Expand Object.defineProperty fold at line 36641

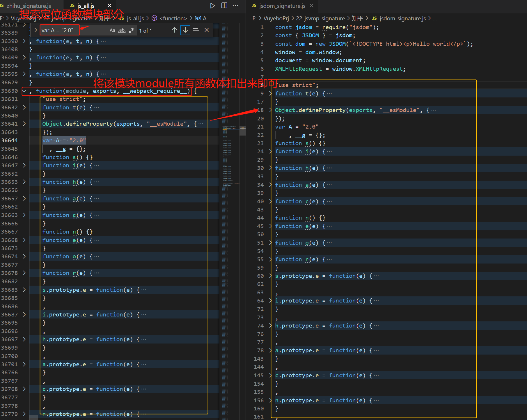[24, 124]
